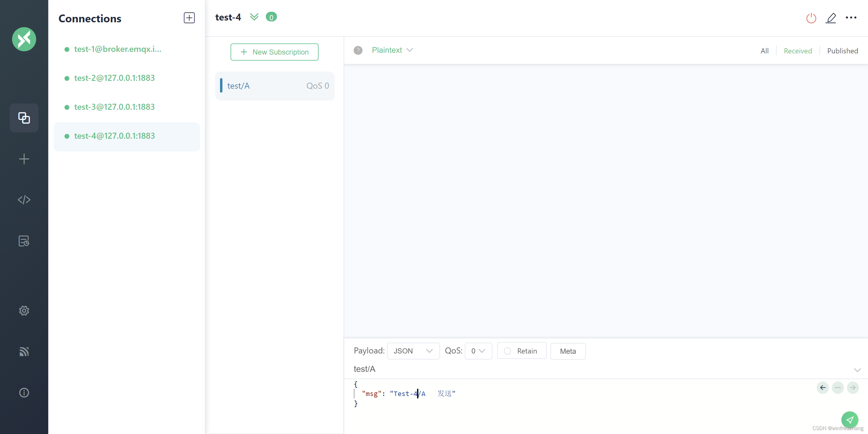Image resolution: width=868 pixels, height=434 pixels.
Task: Open the About info icon
Action: [24, 392]
